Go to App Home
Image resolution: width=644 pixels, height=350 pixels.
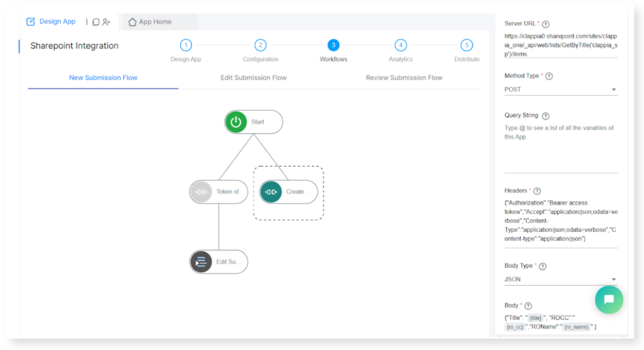[x=156, y=21]
